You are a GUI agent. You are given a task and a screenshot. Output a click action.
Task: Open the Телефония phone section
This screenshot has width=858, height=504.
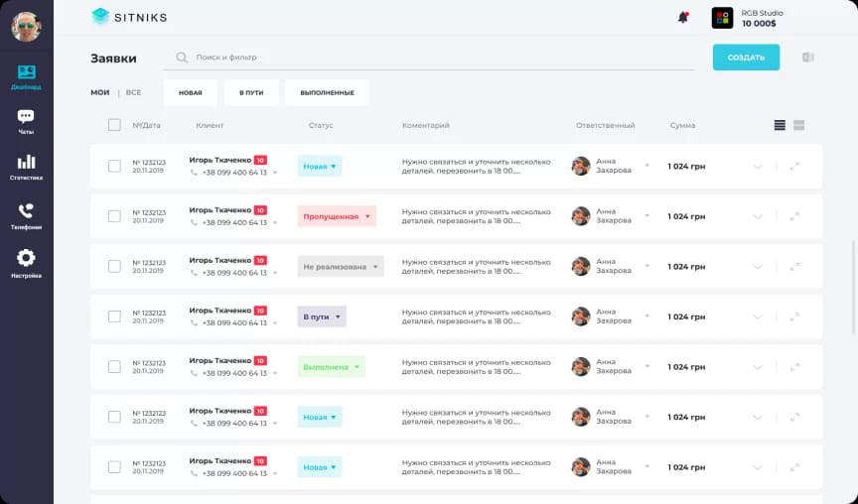26,216
